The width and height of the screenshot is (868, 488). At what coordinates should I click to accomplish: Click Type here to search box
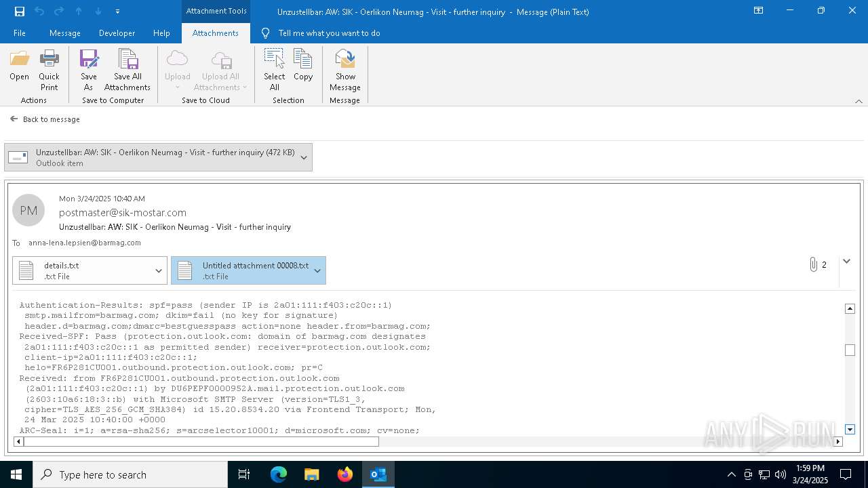pos(130,474)
